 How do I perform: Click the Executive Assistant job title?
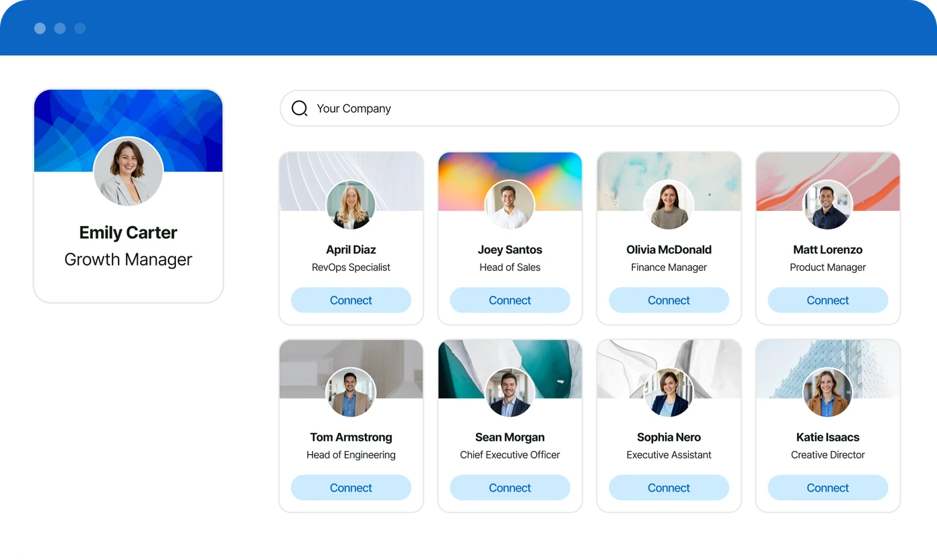click(669, 454)
